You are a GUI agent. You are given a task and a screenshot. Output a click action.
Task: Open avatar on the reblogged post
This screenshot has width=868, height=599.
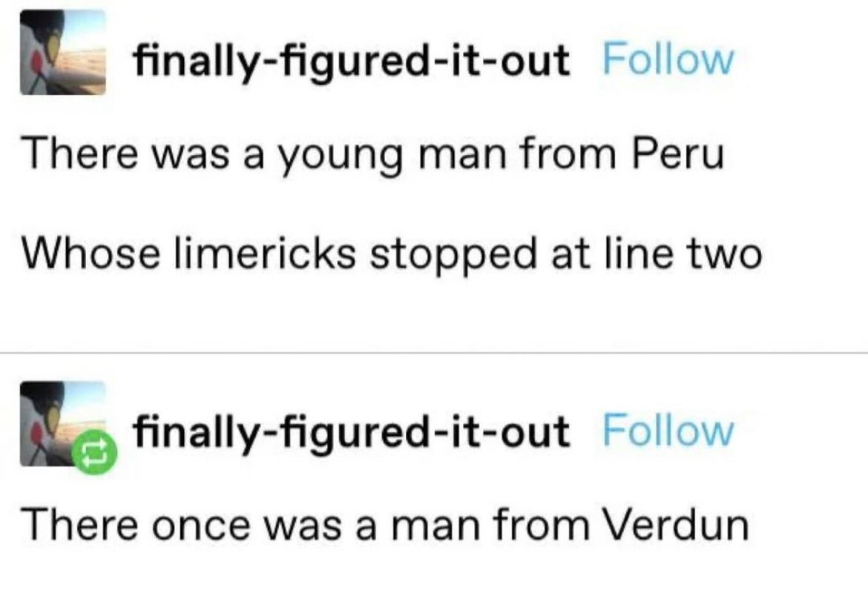pyautogui.click(x=62, y=423)
